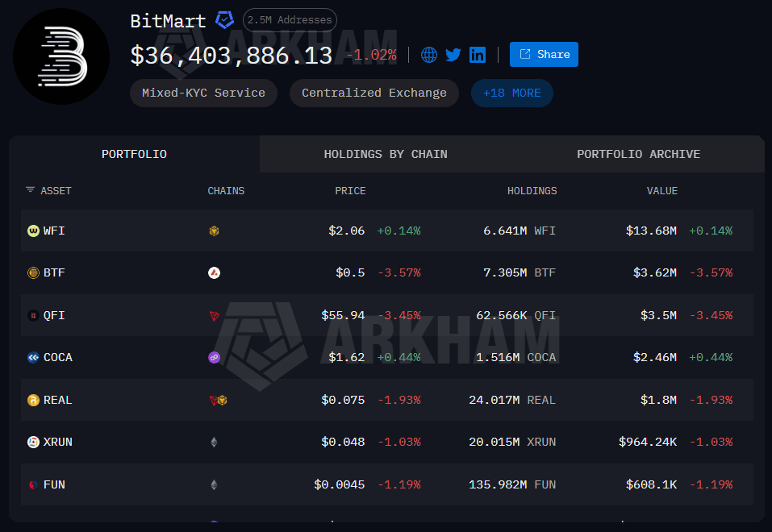Viewport: 772px width, 532px height.
Task: Click the XRUN token icon
Action: pos(33,442)
